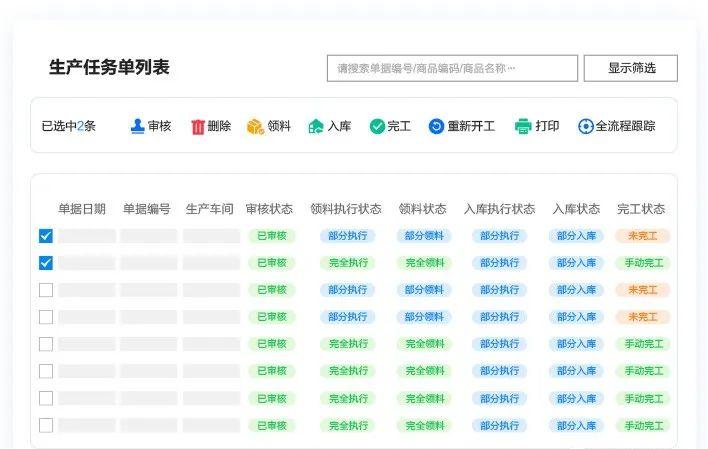This screenshot has height=449, width=708.
Task: Click the 部分领料 badge in the first row
Action: pos(424,236)
